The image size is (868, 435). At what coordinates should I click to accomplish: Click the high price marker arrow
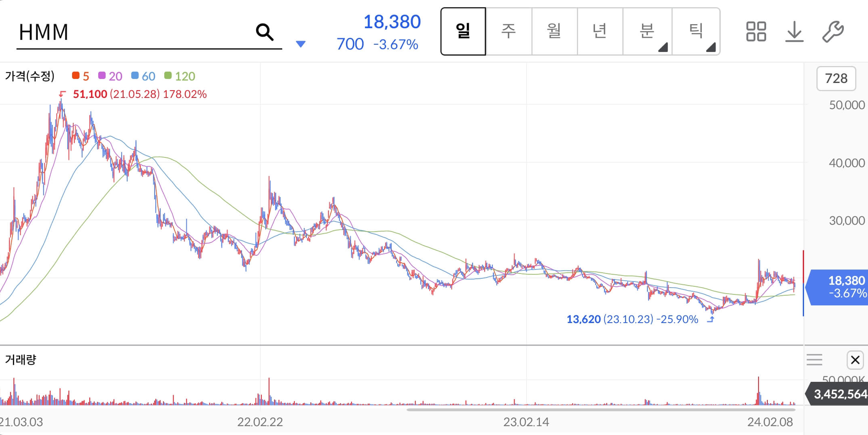(x=62, y=94)
